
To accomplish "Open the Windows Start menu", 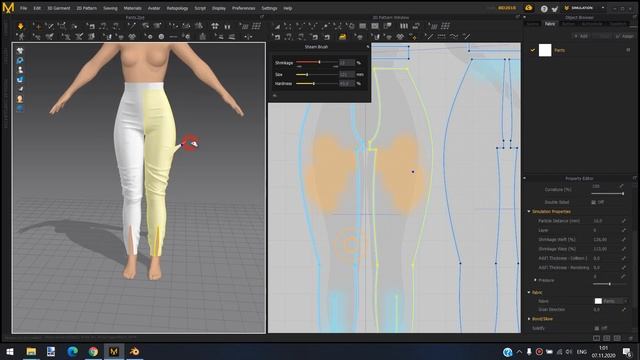I will pos(10,351).
